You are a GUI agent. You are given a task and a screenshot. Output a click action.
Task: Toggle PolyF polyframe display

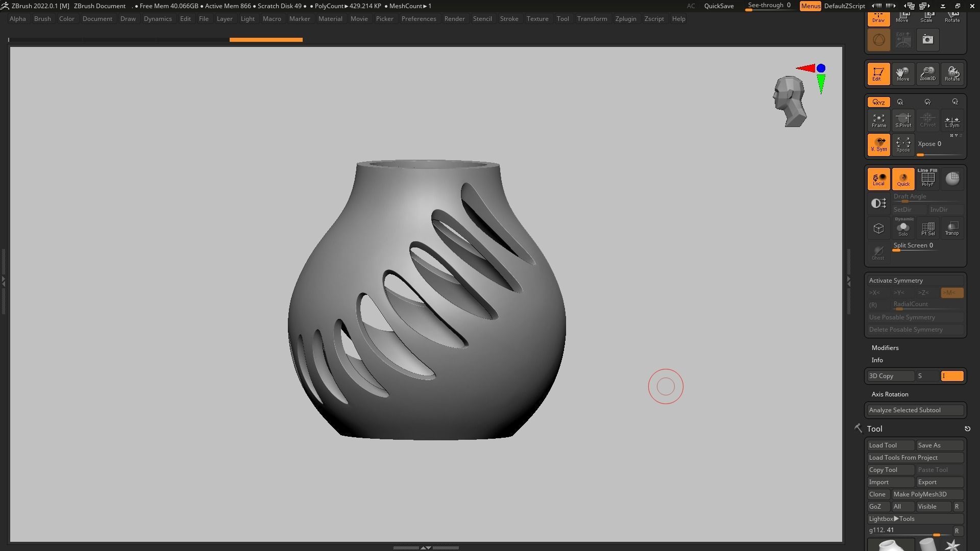(927, 179)
